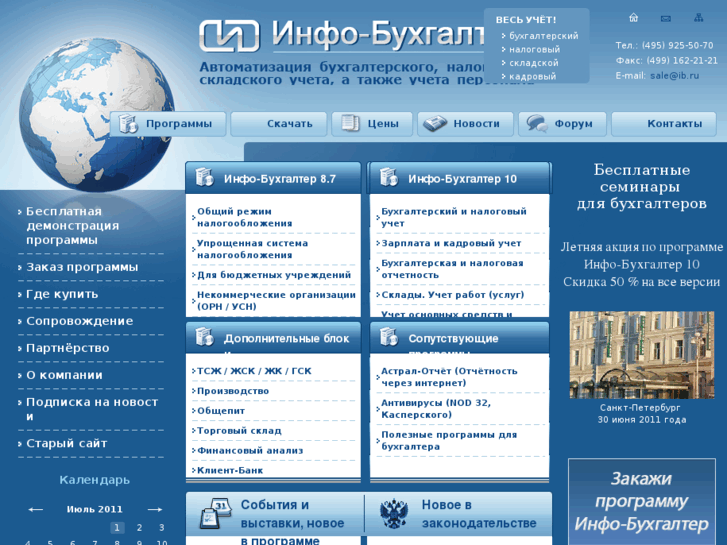Screen dimensions: 727x545
Task: Open Подписка на новости sidebar link
Action: [x=92, y=409]
